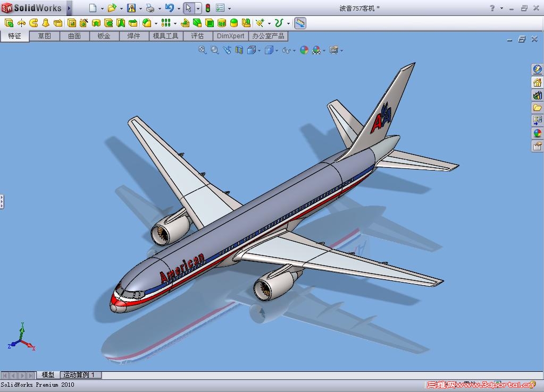Click the Open file icon

[x=112, y=8]
